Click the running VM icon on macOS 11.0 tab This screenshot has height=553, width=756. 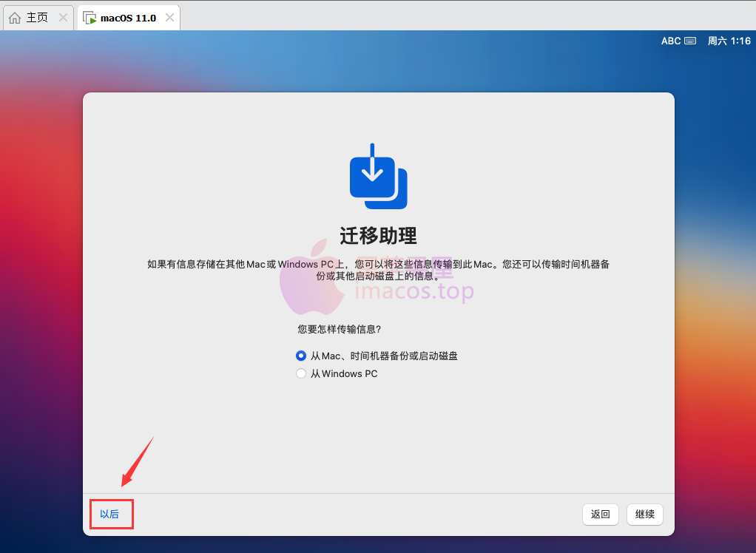click(x=90, y=18)
